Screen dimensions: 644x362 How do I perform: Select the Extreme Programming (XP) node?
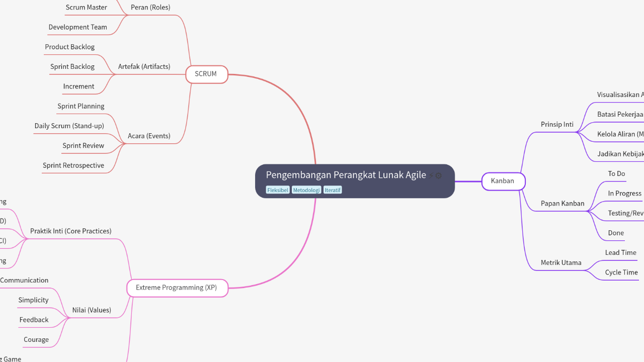click(x=177, y=288)
